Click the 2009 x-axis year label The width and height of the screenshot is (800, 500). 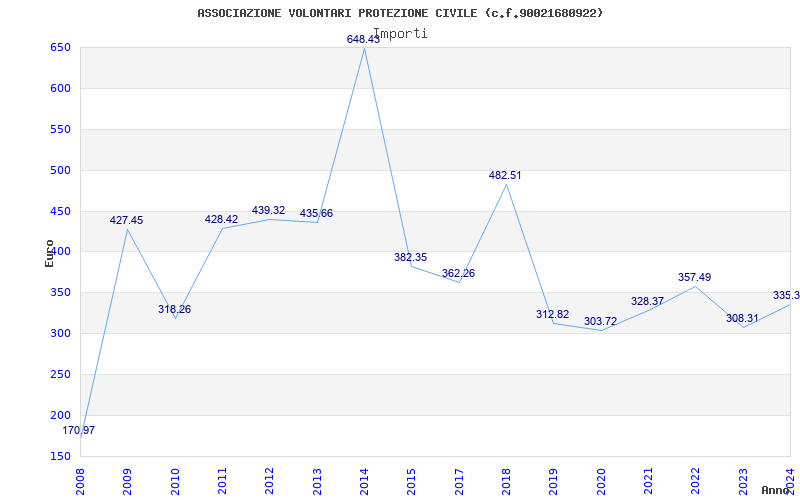coord(128,482)
